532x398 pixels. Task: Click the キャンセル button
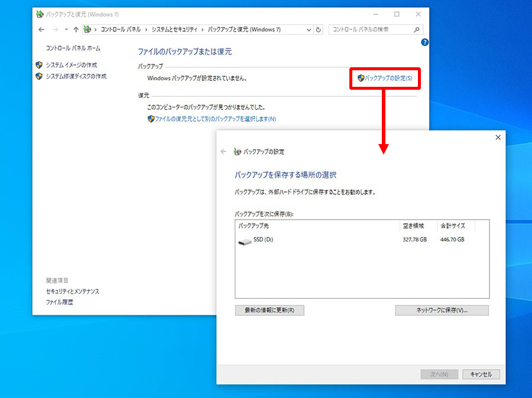click(x=481, y=374)
